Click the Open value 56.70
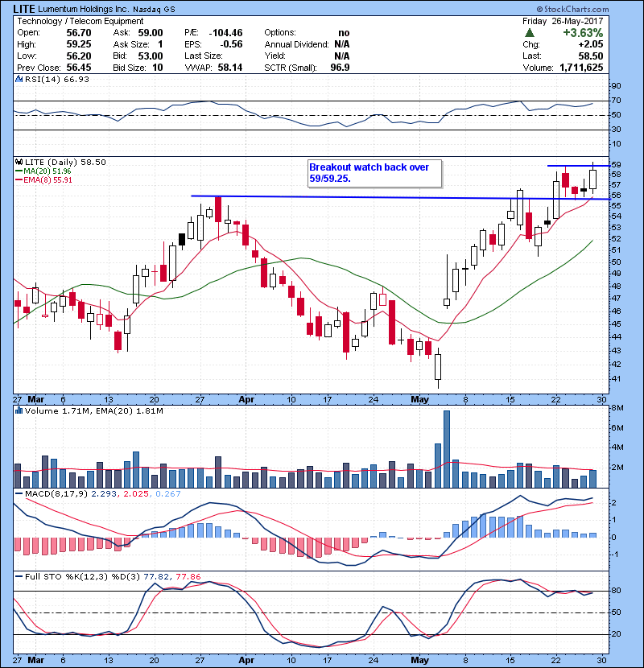 tap(78, 33)
